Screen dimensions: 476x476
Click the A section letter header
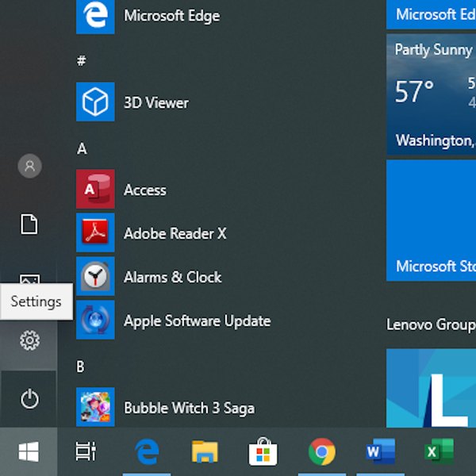[x=82, y=149]
